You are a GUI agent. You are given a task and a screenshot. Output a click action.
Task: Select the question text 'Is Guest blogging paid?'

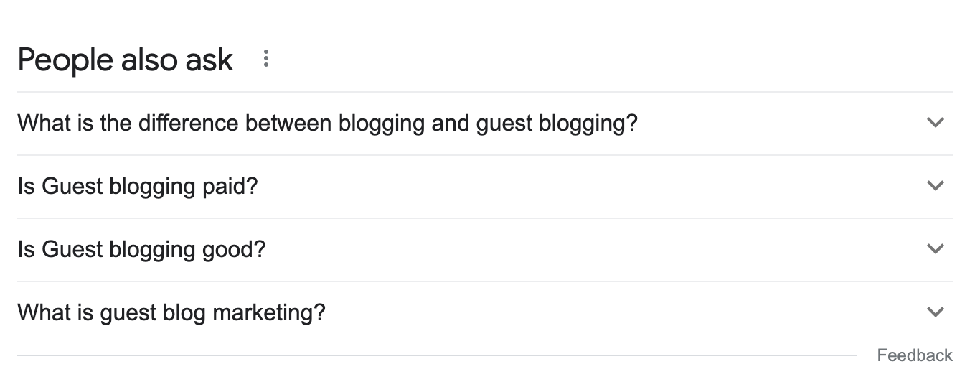tap(138, 187)
